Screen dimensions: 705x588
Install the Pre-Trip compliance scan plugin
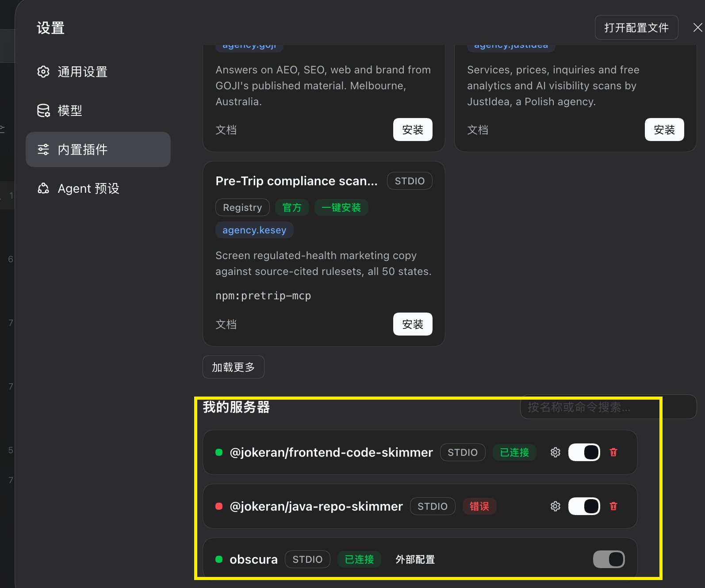tap(413, 324)
